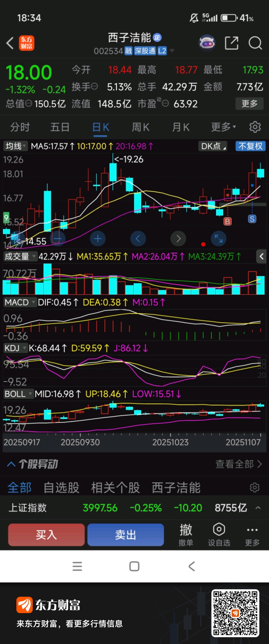
Task: Switch to 月K tab
Action: click(x=181, y=127)
